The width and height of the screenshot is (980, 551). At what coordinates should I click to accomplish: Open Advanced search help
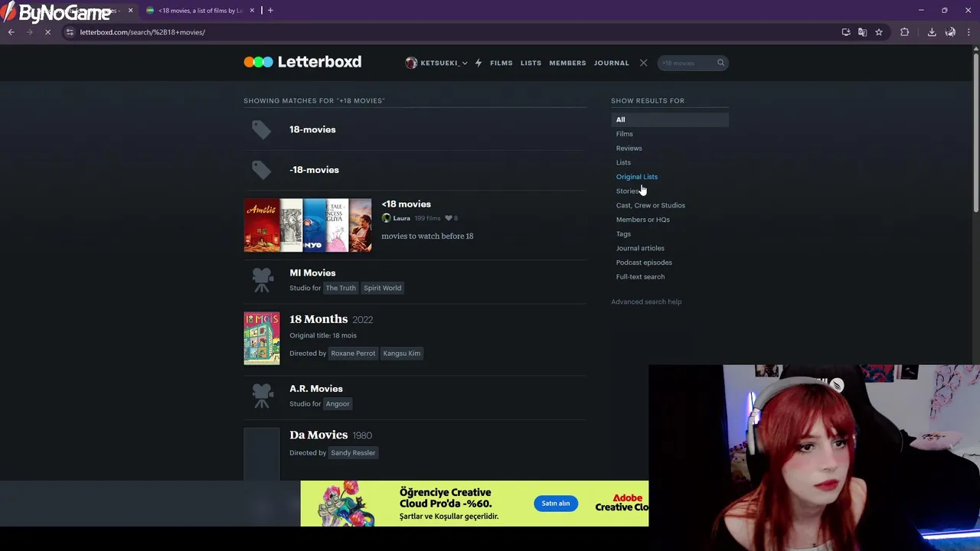(646, 302)
